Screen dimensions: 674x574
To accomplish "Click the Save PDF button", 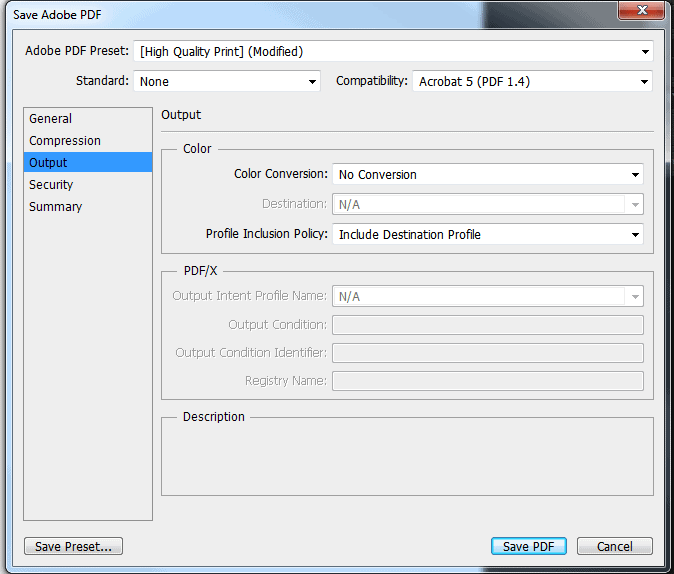I will [x=529, y=546].
